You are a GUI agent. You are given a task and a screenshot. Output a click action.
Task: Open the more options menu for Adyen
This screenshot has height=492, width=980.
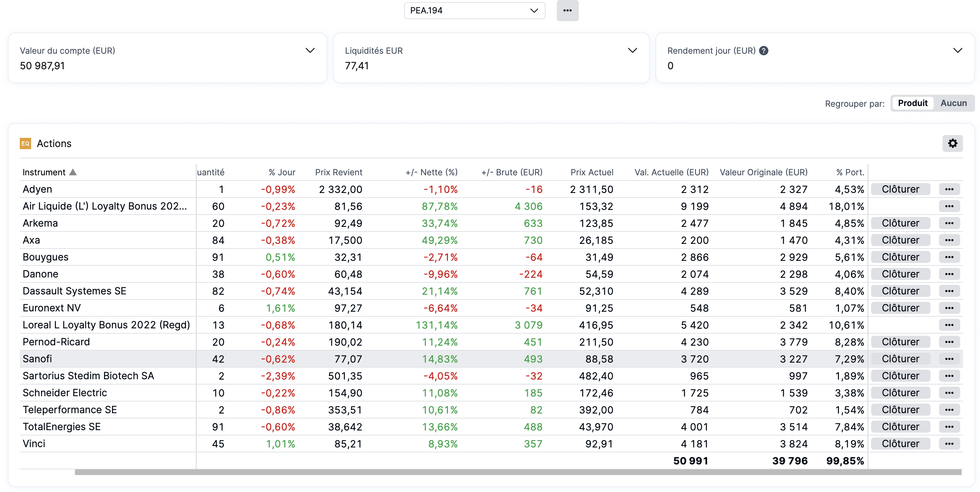click(x=949, y=189)
